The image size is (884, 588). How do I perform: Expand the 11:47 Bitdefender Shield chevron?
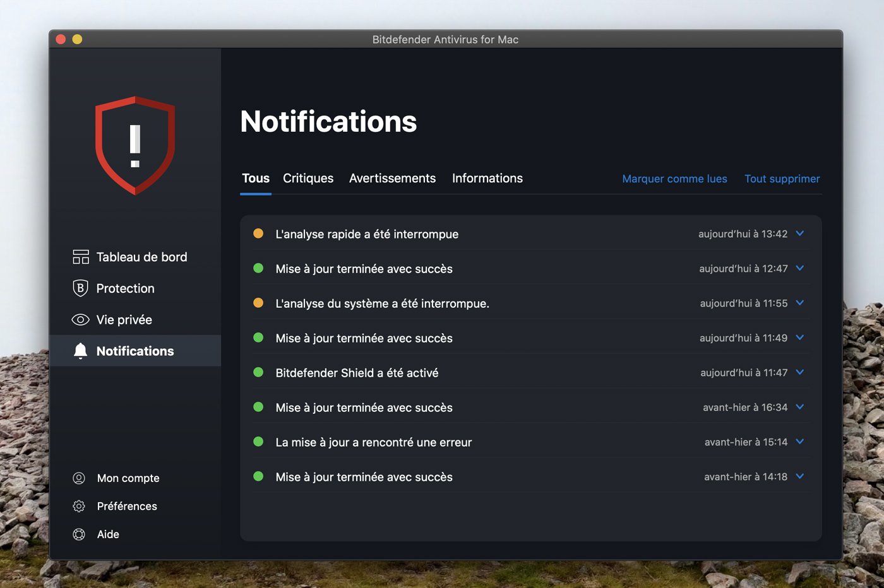click(800, 372)
